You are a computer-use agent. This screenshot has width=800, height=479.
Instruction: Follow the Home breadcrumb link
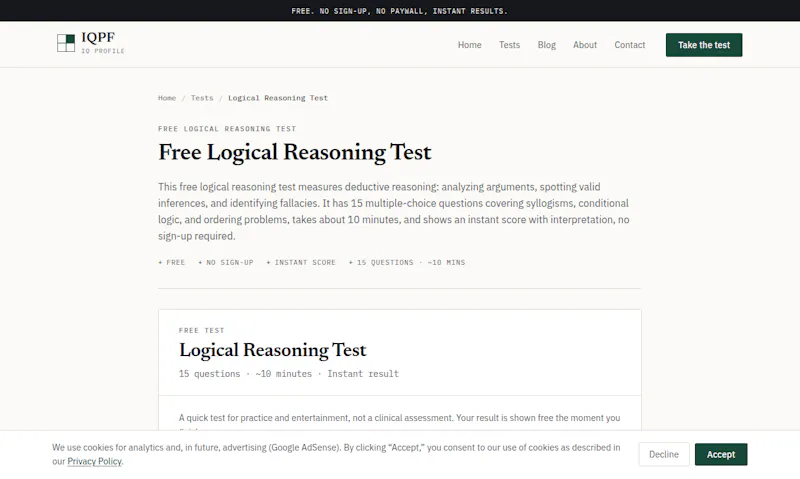[167, 98]
